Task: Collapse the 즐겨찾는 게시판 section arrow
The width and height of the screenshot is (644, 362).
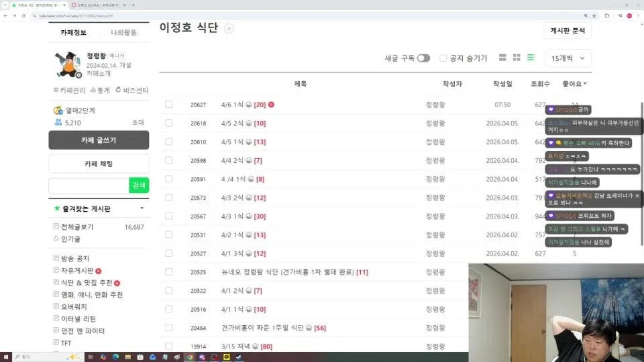Action: 142,208
